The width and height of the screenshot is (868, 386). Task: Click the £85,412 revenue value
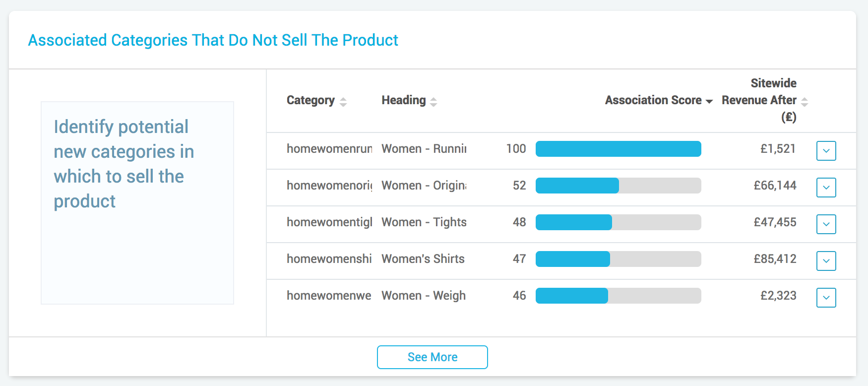tap(775, 259)
